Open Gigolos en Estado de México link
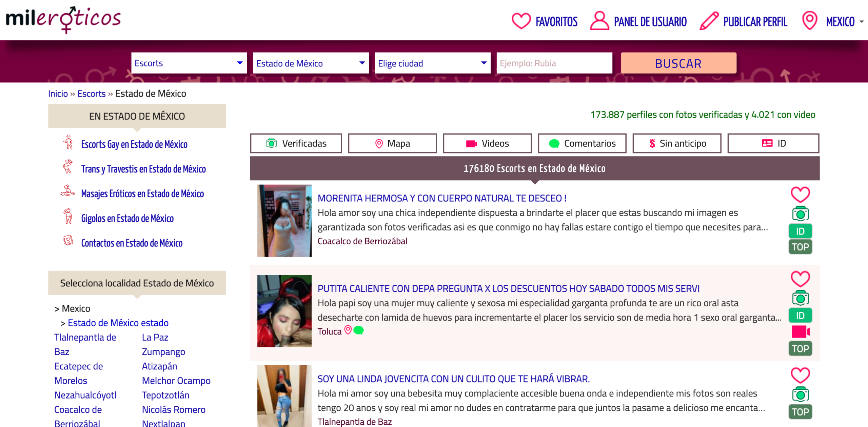 (127, 218)
